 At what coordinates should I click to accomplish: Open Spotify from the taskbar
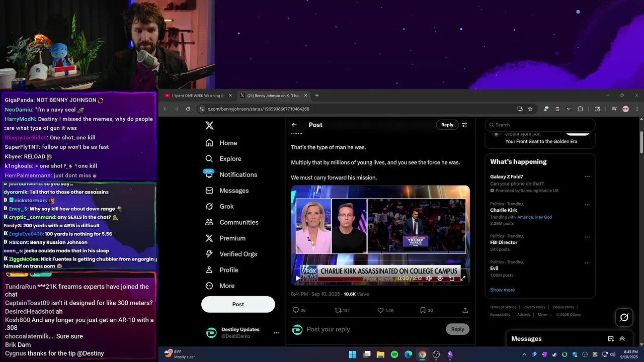(x=394, y=354)
